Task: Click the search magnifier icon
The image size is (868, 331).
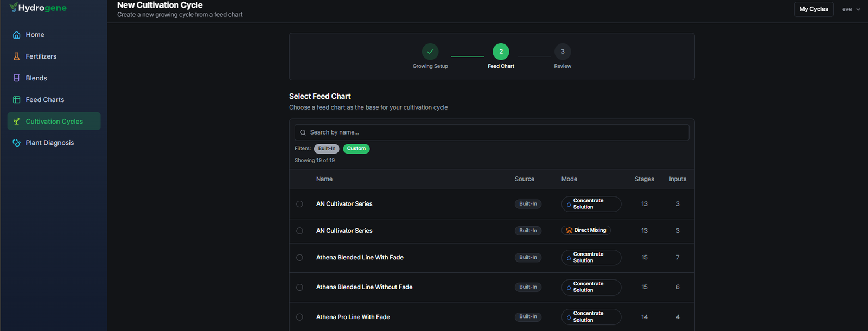Action: coord(303,132)
